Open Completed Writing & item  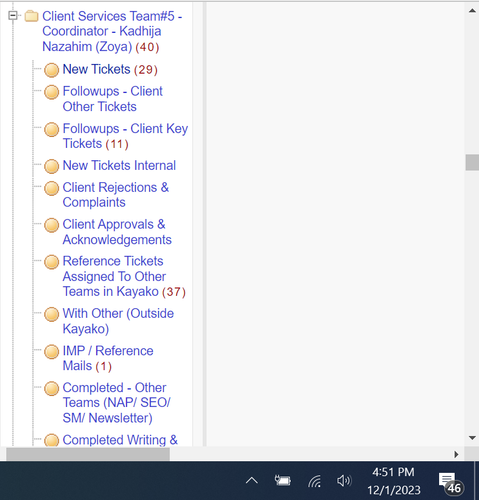pyautogui.click(x=120, y=440)
